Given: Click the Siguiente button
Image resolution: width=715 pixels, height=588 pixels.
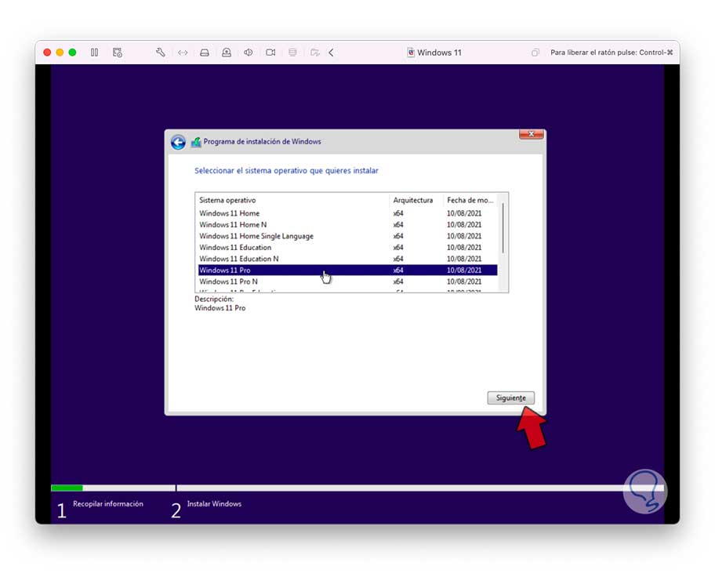Looking at the screenshot, I should [x=510, y=397].
